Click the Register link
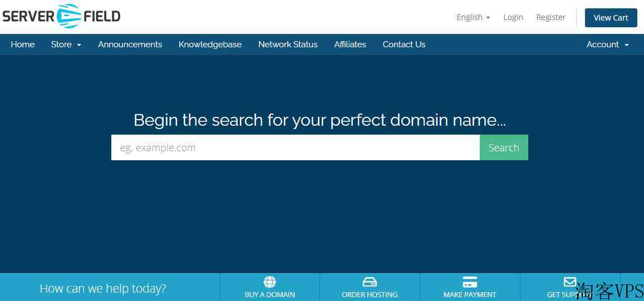644x301 pixels. point(550,17)
